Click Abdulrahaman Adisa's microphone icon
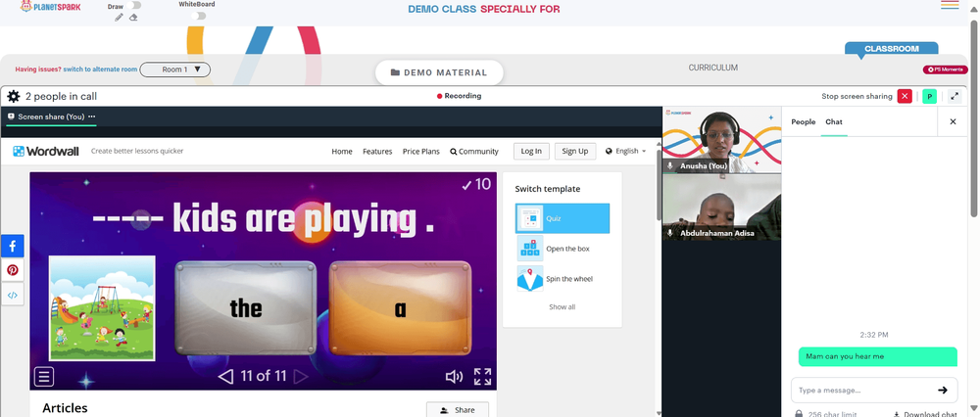 coord(670,233)
